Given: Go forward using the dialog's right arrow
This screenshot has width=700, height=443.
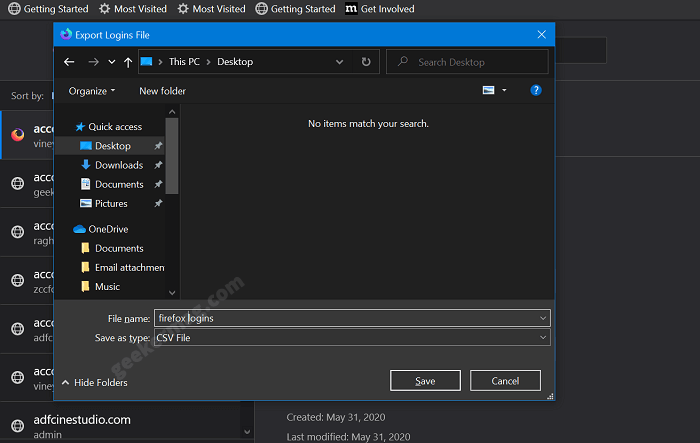Looking at the screenshot, I should 93,62.
